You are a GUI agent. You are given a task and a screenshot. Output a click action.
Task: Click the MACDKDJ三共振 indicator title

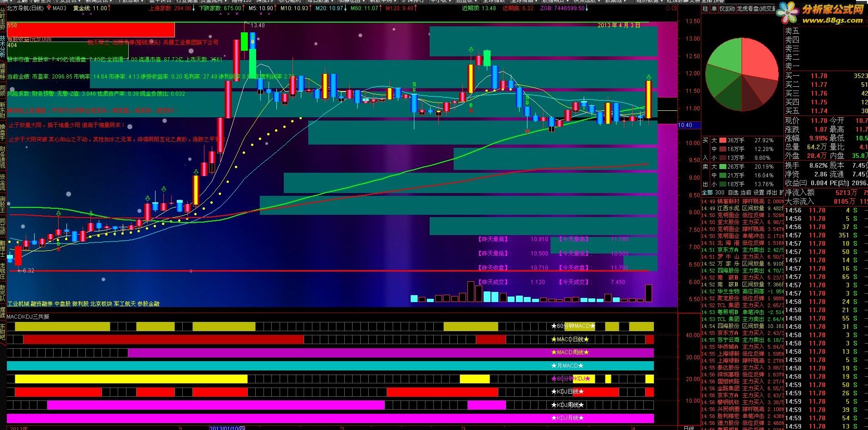(28, 317)
